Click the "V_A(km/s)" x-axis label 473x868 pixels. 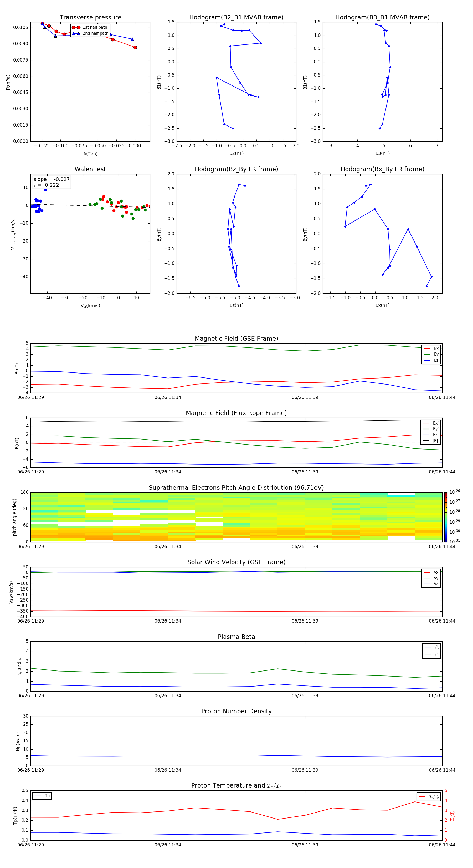point(90,306)
